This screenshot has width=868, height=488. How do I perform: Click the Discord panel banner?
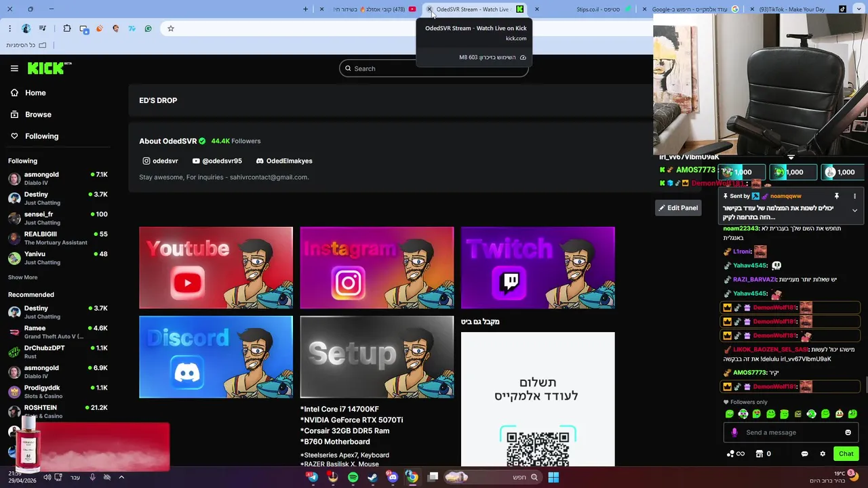point(216,357)
